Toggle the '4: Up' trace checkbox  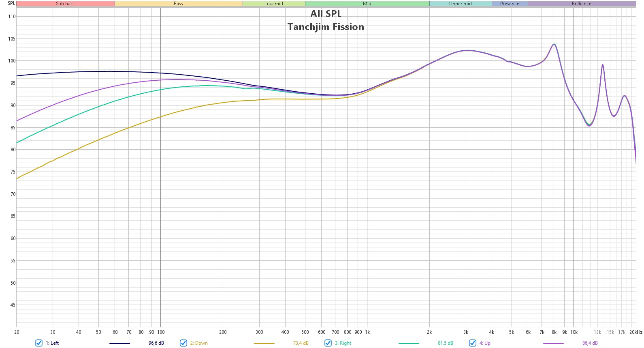(x=473, y=343)
